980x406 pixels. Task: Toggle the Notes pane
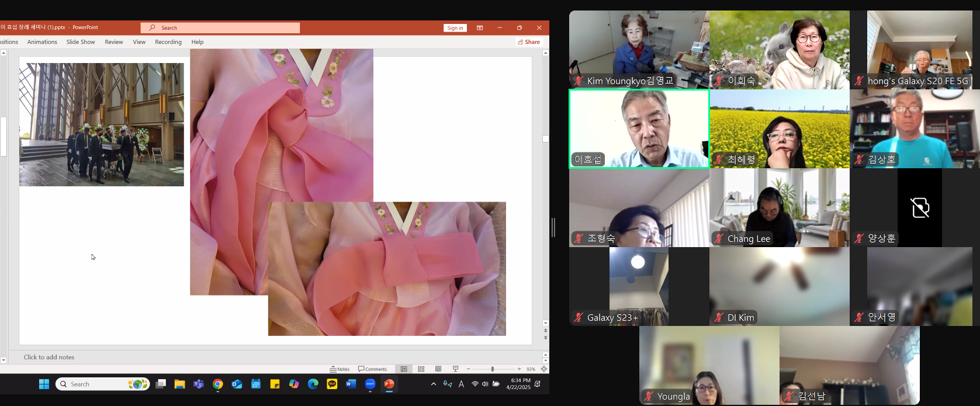(x=340, y=369)
